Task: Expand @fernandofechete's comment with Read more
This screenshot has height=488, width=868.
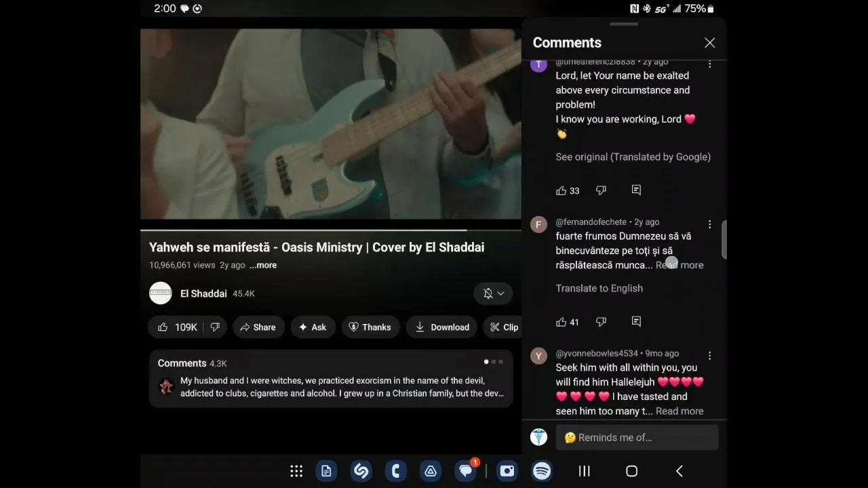Action: (x=679, y=265)
